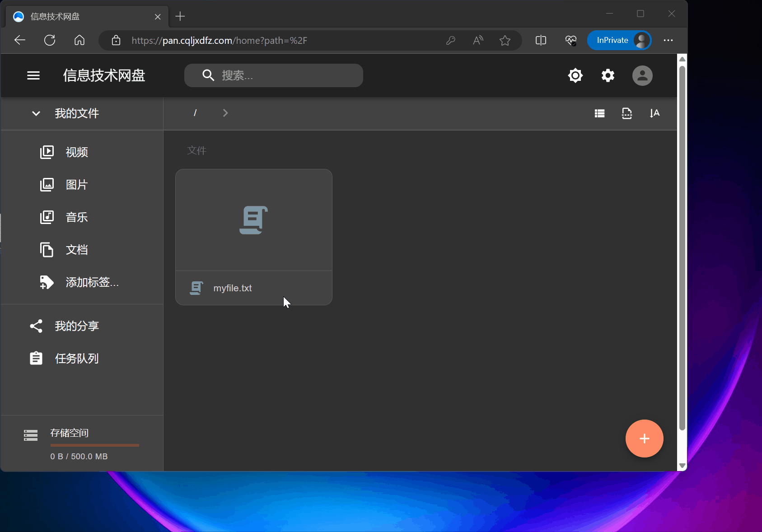Screen dimensions: 762x532
Task: Click the storage icon beside 存储空间
Action: tap(31, 435)
